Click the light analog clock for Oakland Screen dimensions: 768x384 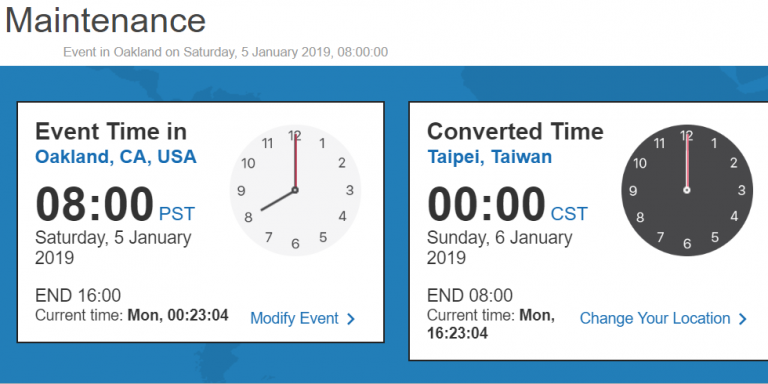(295, 190)
